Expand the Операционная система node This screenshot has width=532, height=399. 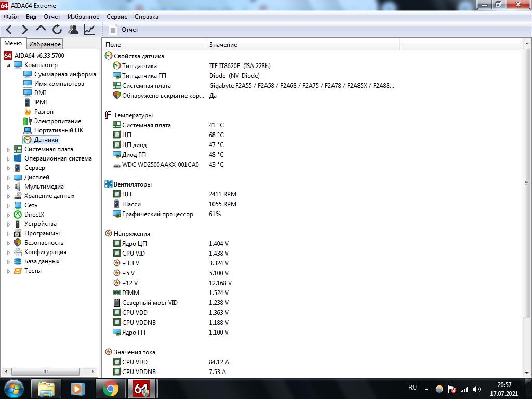[x=8, y=159]
